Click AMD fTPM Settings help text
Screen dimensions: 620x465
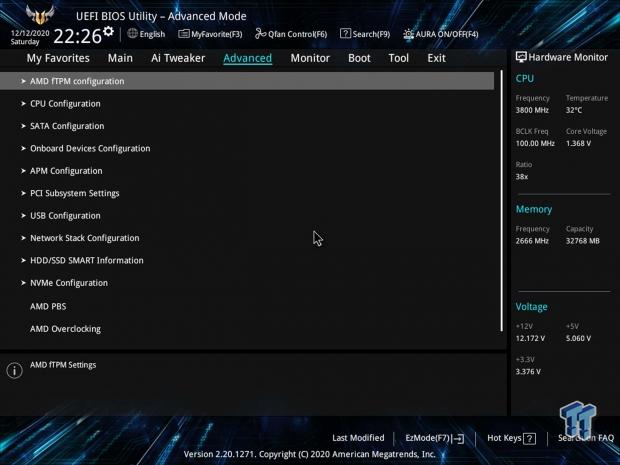click(63, 365)
